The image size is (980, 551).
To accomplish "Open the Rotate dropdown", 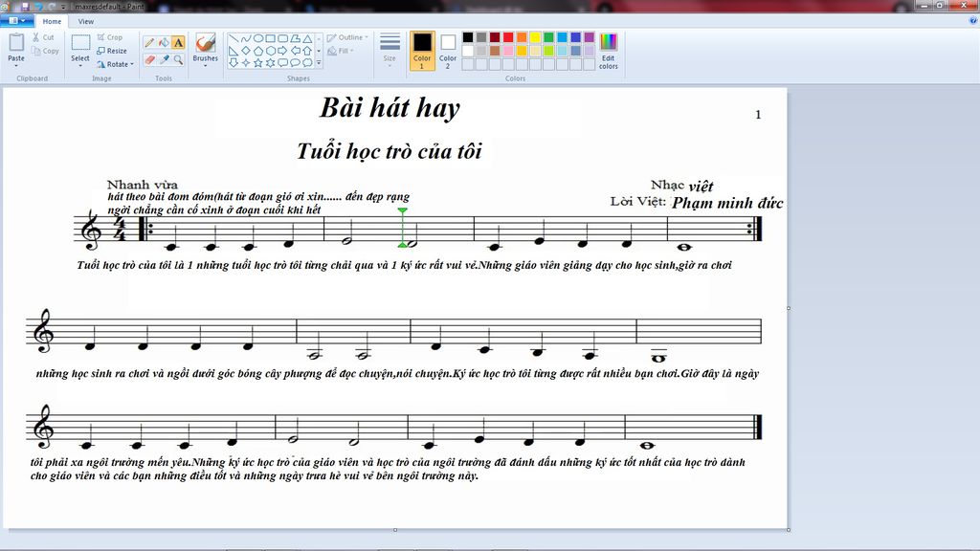I will click(116, 64).
